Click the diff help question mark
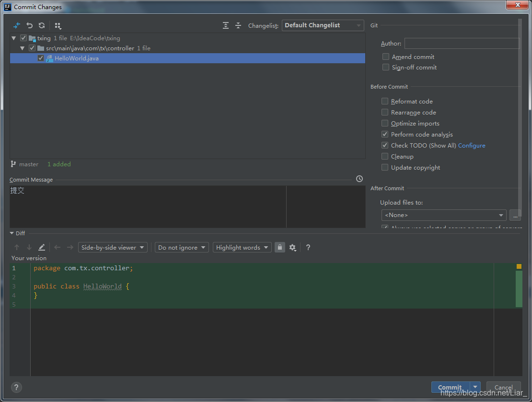Viewport: 532px width, 402px height. (x=308, y=247)
